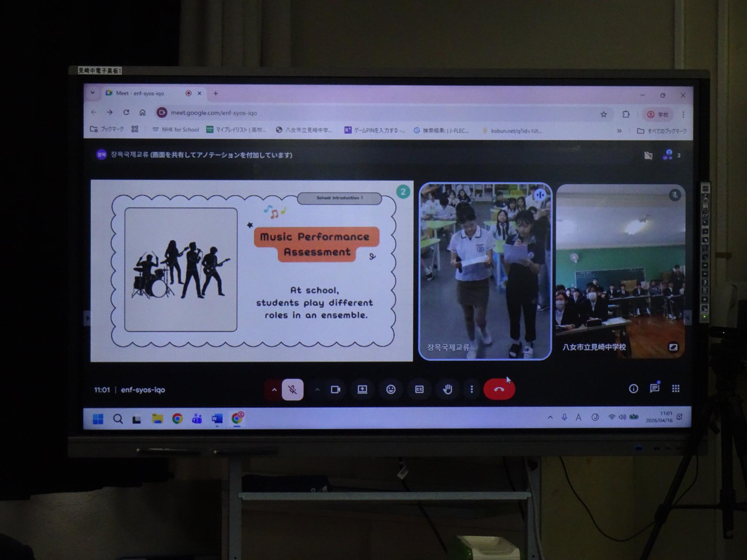Raise hand in the meeting
This screenshot has width=747, height=560.
tap(447, 389)
